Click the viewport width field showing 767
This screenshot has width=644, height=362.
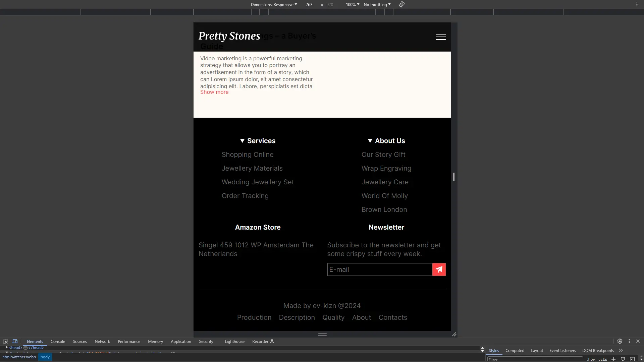[x=309, y=4]
